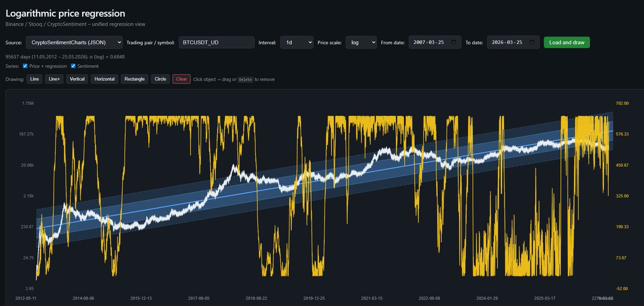Select the Line drawing tool
644x306 pixels.
point(35,79)
